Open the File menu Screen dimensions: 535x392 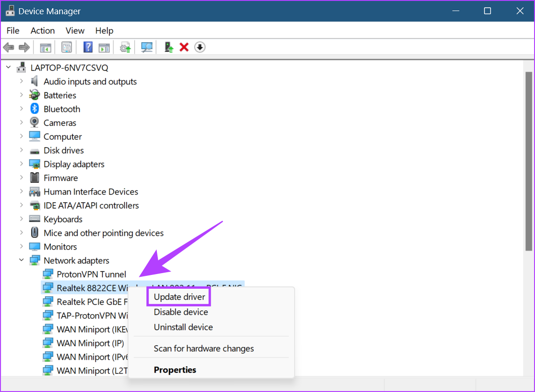pos(13,30)
